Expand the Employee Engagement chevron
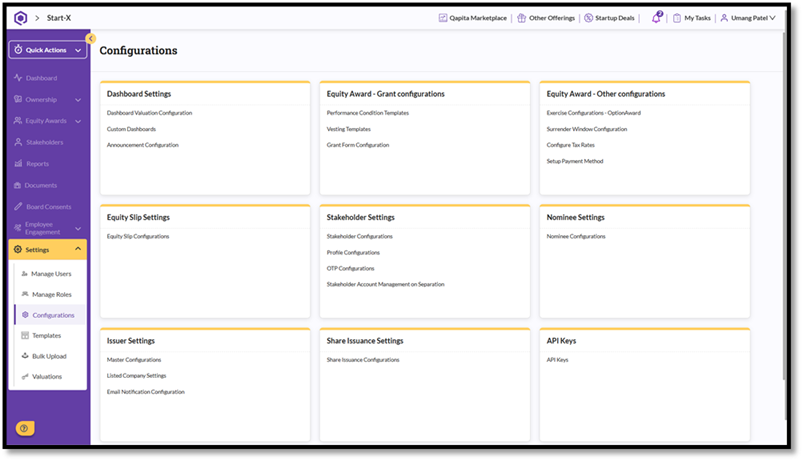The height and width of the screenshot is (461, 803). pos(78,228)
